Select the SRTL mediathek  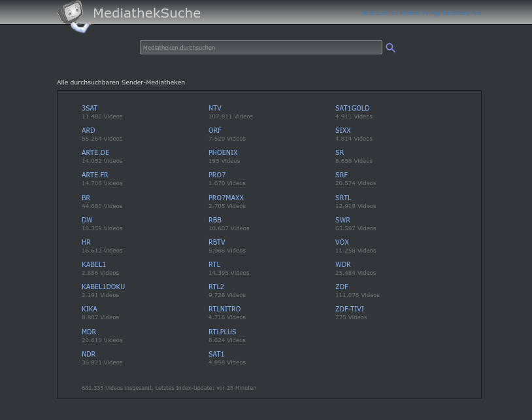343,198
